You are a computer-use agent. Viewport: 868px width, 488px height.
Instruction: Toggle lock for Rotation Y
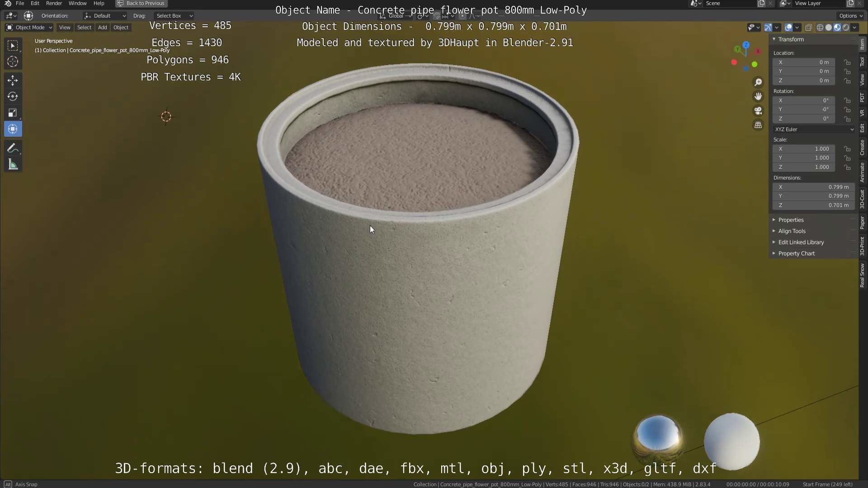[847, 109]
